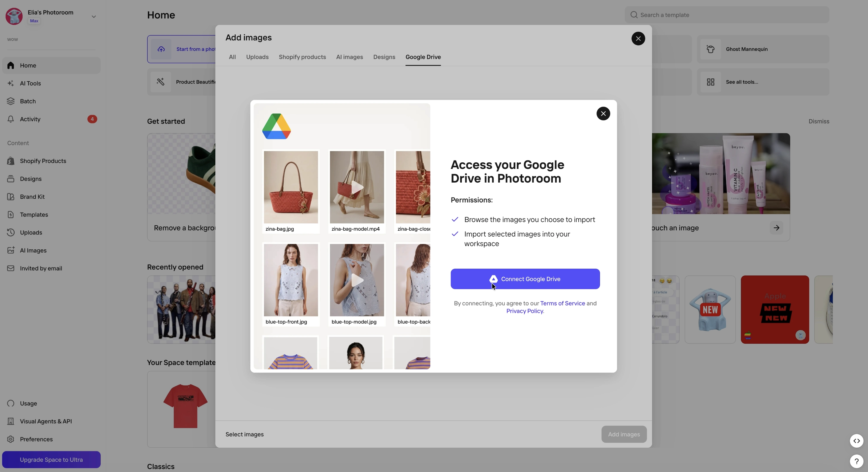Screen dimensions: 868x472
Task: Click the Shopify Products bag icon
Action: 11,161
